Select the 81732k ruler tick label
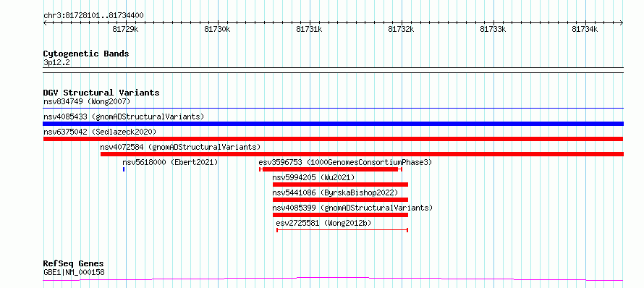644x288 pixels. [x=402, y=29]
